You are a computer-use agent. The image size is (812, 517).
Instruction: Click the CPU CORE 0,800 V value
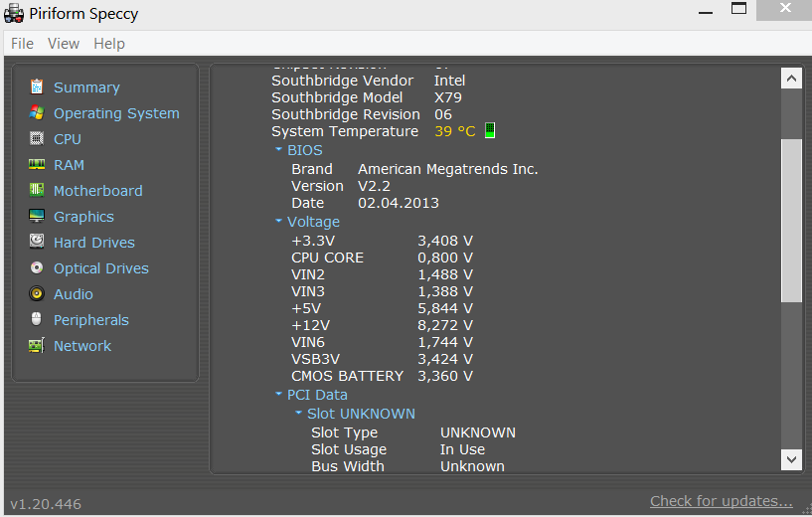coord(445,258)
